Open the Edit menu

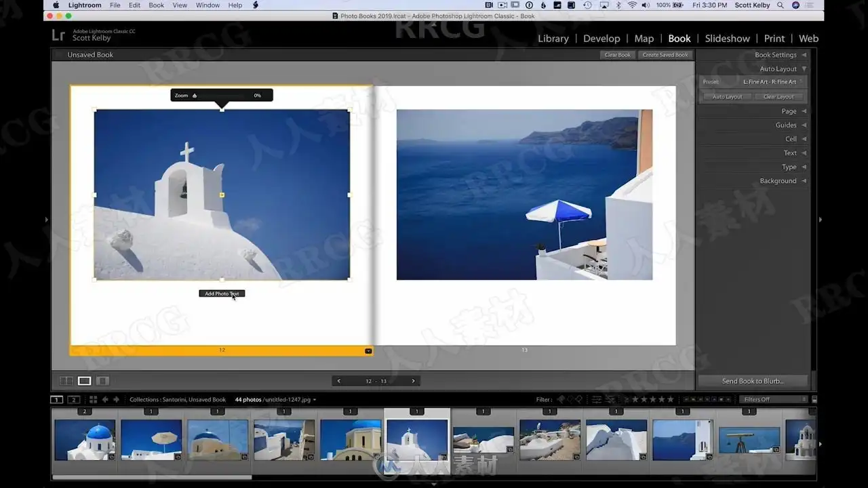[x=135, y=5]
